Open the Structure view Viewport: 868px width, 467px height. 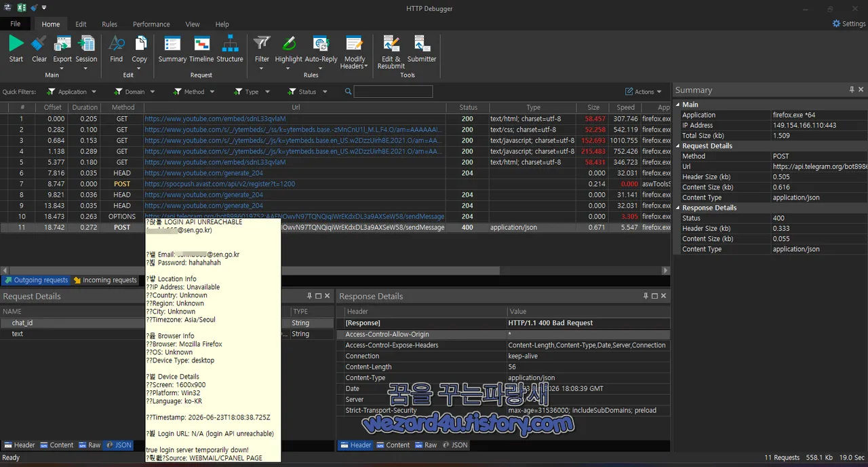pos(230,50)
